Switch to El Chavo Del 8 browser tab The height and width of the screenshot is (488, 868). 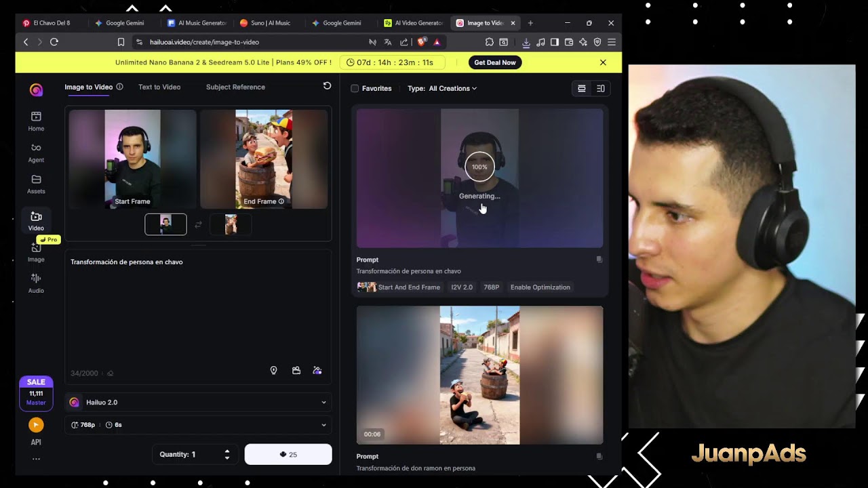pyautogui.click(x=52, y=23)
